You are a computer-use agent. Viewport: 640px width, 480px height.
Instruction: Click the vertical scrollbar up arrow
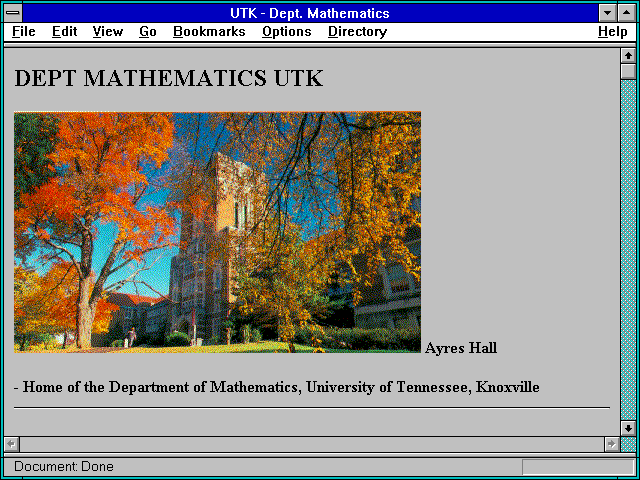pyautogui.click(x=628, y=56)
